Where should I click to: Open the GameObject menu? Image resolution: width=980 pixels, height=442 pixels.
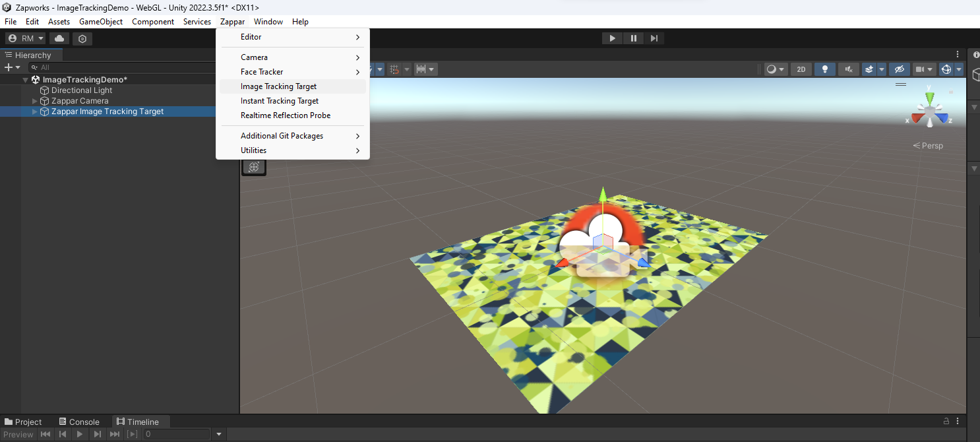[101, 22]
